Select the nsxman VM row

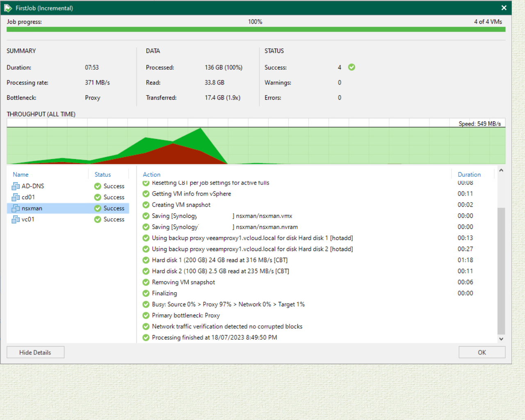coord(68,208)
